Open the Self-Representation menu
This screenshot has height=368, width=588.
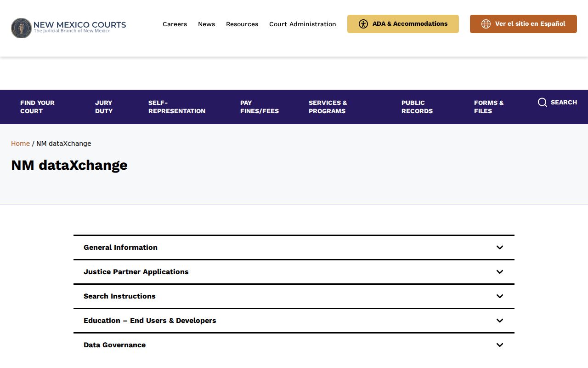[x=177, y=107]
